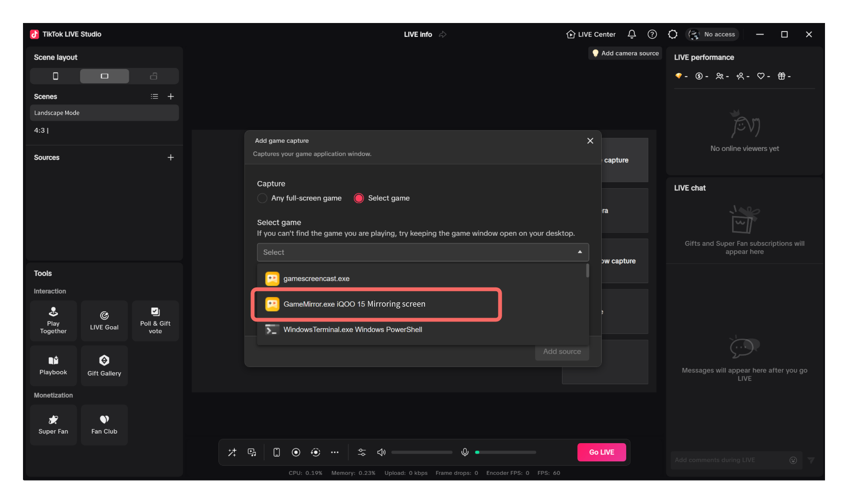
Task: Open settings via the gear icon
Action: click(x=673, y=34)
